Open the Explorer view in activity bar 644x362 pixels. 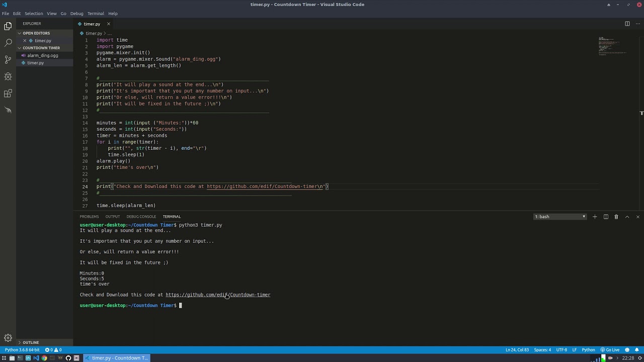point(8,26)
